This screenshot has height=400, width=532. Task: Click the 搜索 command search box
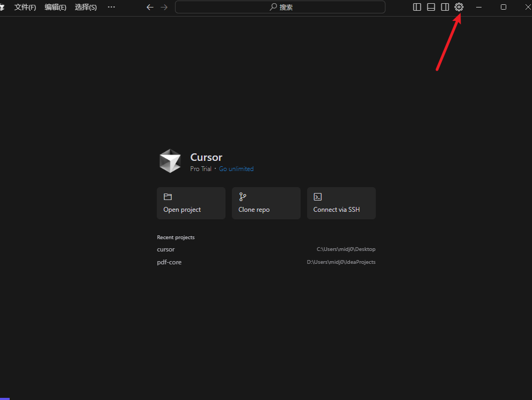280,7
